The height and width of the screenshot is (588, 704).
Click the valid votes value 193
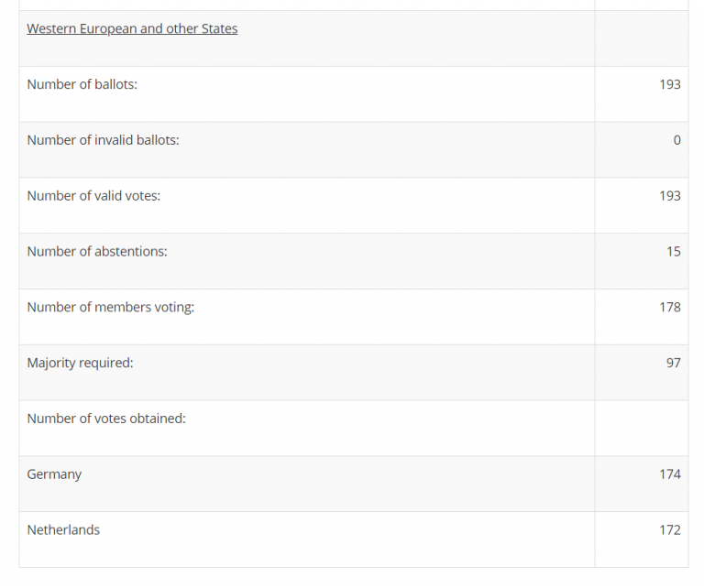(670, 196)
